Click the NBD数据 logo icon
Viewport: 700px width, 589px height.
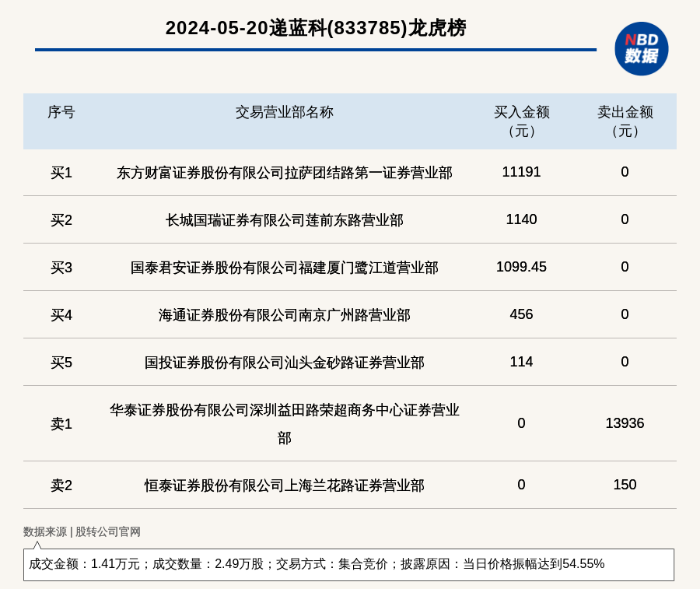point(641,49)
